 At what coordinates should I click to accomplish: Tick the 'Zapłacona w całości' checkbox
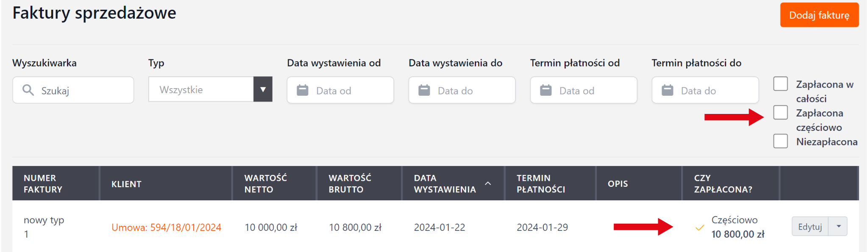pyautogui.click(x=780, y=84)
